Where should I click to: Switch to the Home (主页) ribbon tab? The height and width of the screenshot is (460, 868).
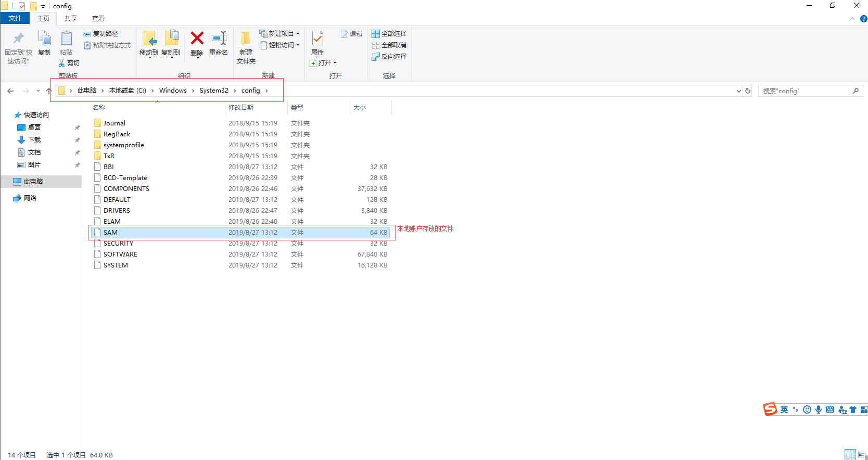(43, 18)
